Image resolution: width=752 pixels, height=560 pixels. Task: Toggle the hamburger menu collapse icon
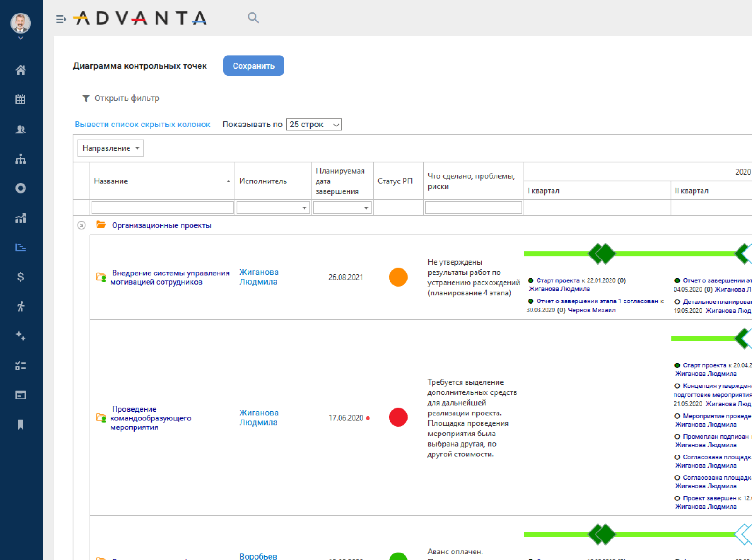[x=61, y=19]
